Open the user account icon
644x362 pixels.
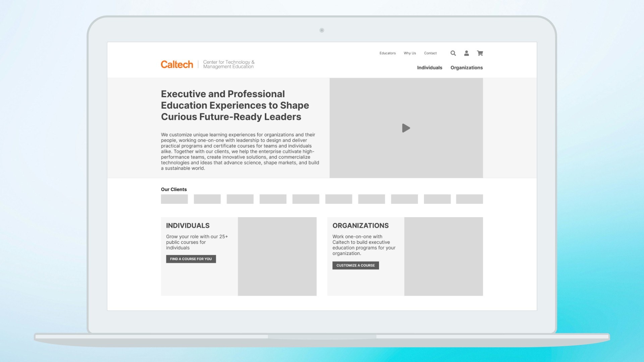[466, 53]
